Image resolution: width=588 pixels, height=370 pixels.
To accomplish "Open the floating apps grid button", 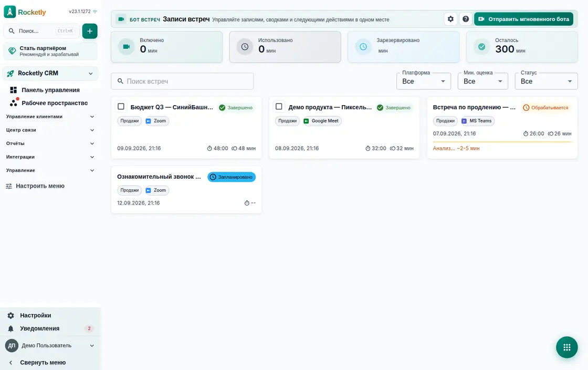I will pyautogui.click(x=566, y=347).
